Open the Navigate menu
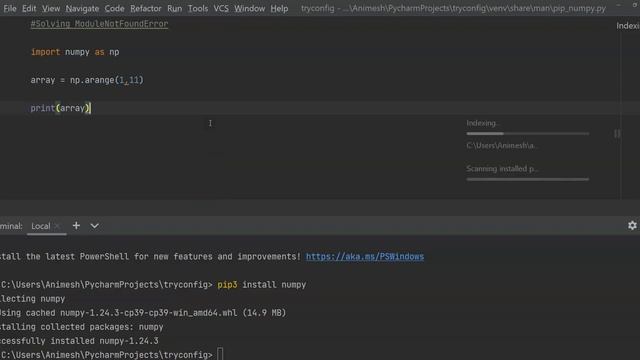The width and height of the screenshot is (640, 360). coord(82,8)
